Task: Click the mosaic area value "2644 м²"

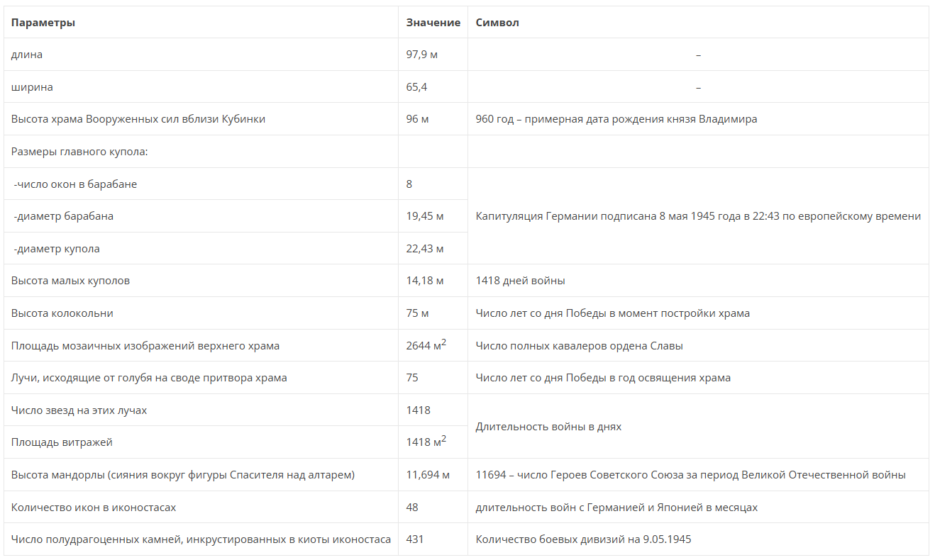Action: [426, 345]
